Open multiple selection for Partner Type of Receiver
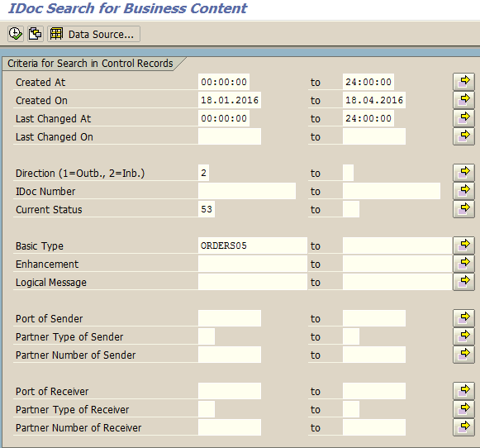The width and height of the screenshot is (480, 448). click(x=463, y=409)
